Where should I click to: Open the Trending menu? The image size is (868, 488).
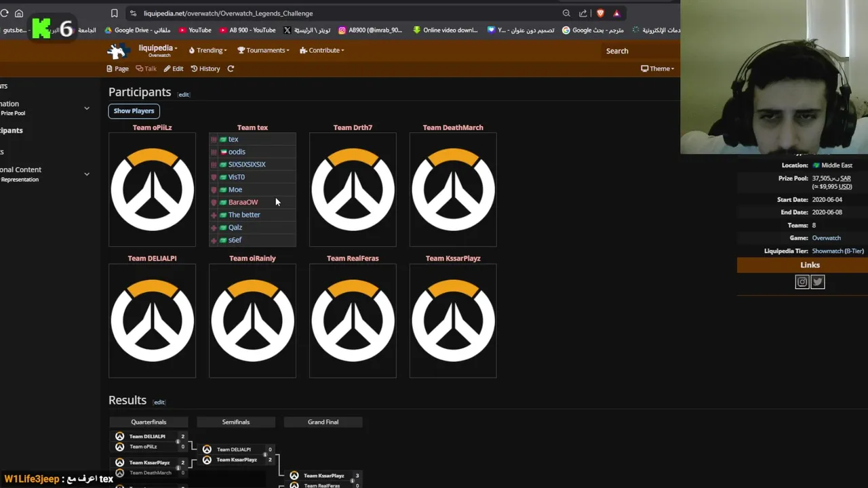point(208,50)
